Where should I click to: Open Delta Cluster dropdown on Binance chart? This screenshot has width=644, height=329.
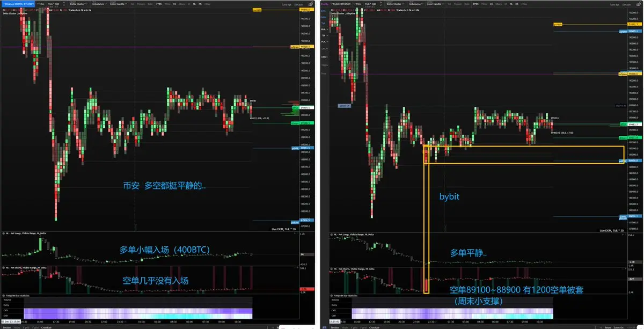click(x=78, y=4)
